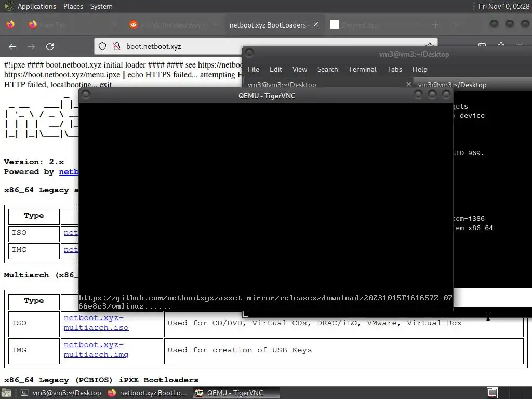This screenshot has width=532, height=399.
Task: Follow the Powered by netboot link
Action: pyautogui.click(x=69, y=171)
